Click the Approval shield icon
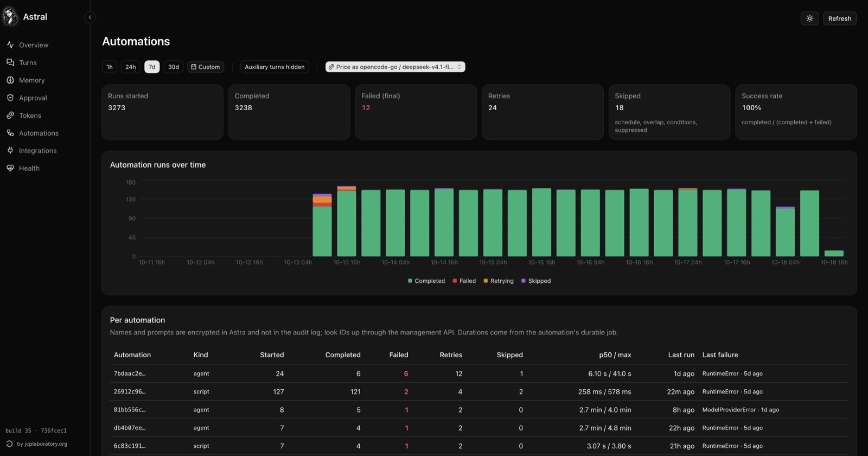Screen dimensions: 868x456 [10, 98]
